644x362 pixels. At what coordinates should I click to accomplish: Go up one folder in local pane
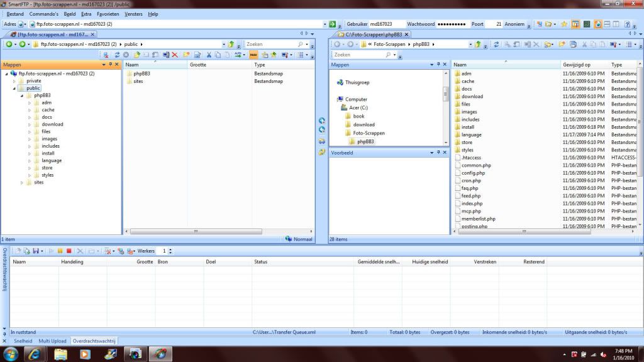pos(478,44)
